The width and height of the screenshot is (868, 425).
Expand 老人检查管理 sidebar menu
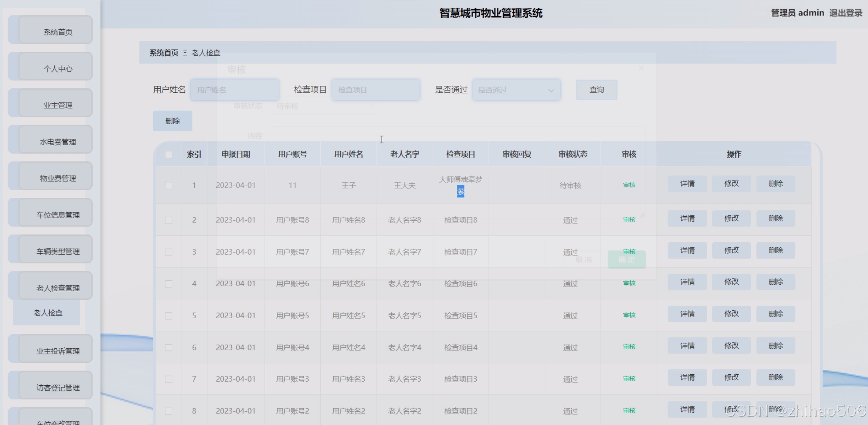pos(57,288)
